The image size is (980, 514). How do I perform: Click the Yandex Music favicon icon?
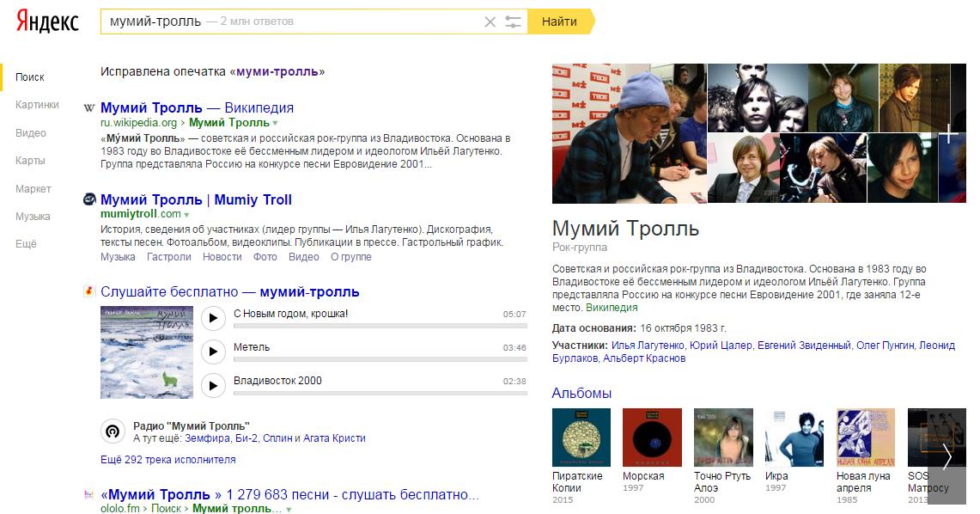pyautogui.click(x=89, y=291)
